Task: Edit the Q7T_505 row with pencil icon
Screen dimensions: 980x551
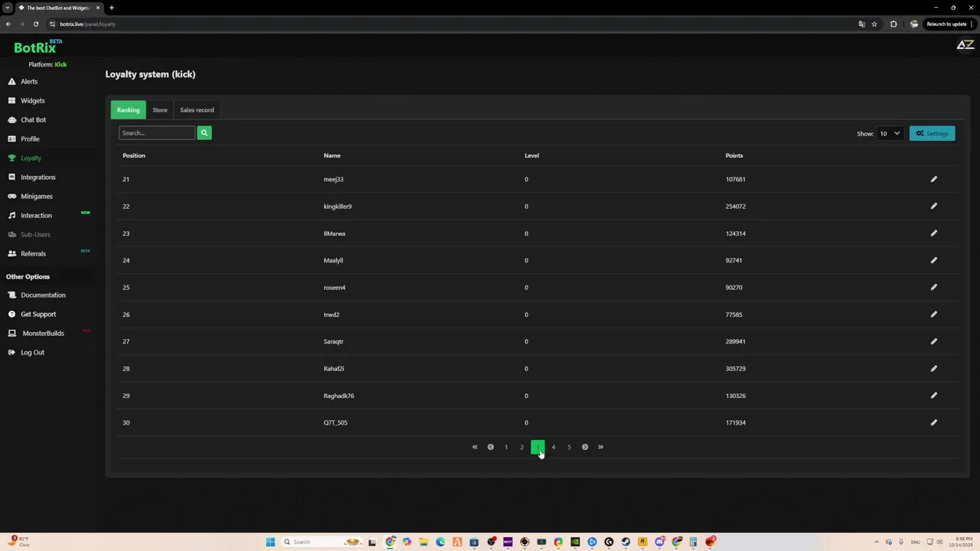Action: click(933, 422)
